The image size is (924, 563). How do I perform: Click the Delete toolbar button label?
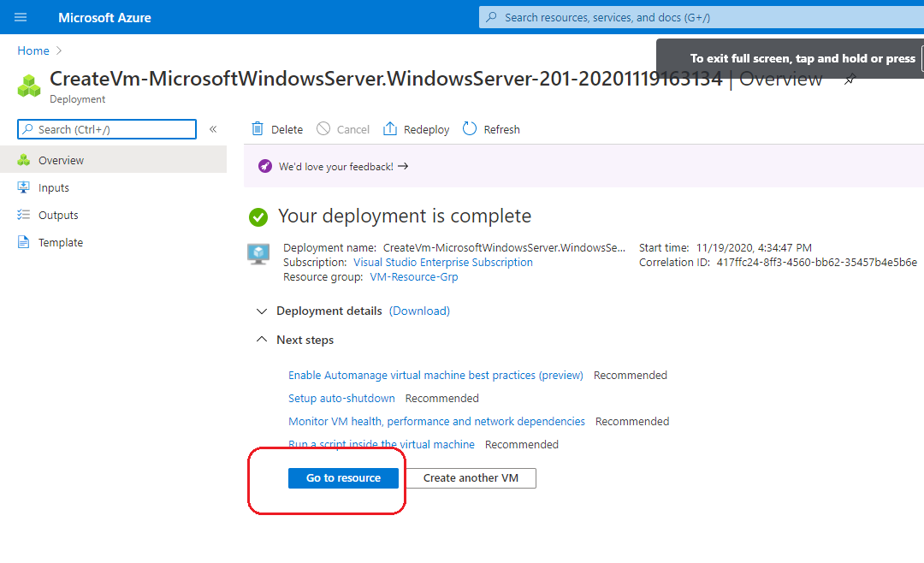pyautogui.click(x=287, y=130)
